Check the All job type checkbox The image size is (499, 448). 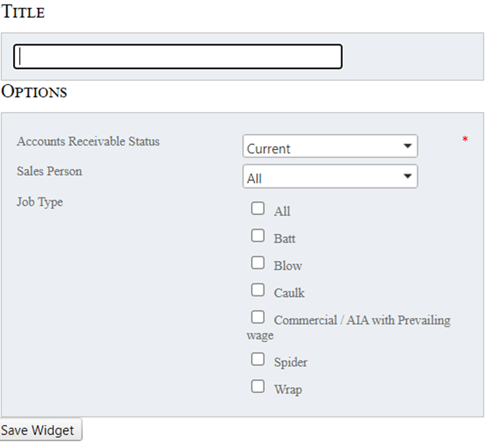coord(258,209)
